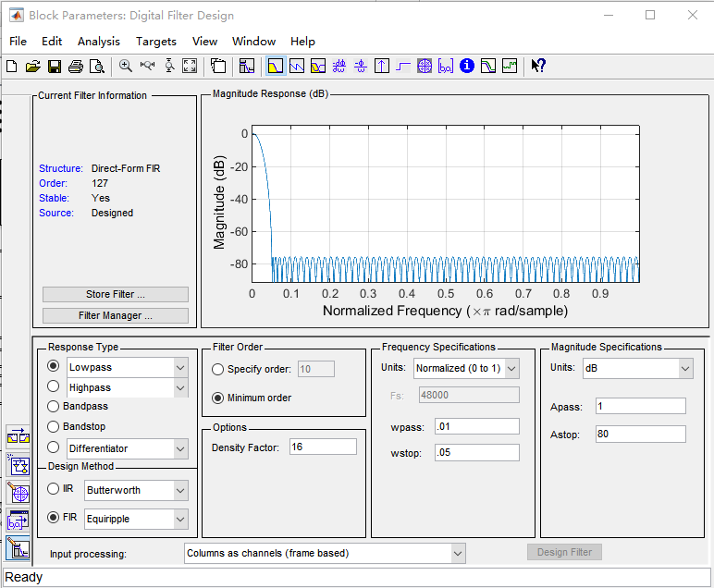
Task: Click the Apass value field
Action: click(x=641, y=406)
